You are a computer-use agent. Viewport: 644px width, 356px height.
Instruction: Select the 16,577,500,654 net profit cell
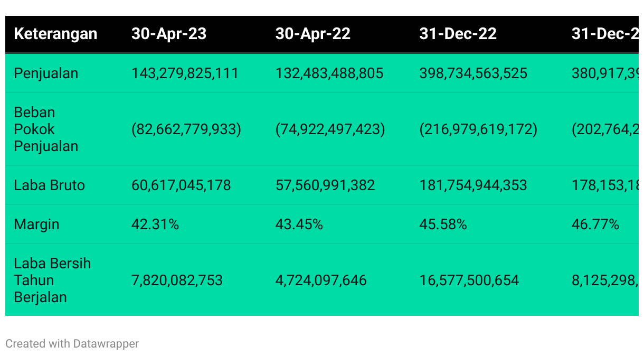[469, 280]
